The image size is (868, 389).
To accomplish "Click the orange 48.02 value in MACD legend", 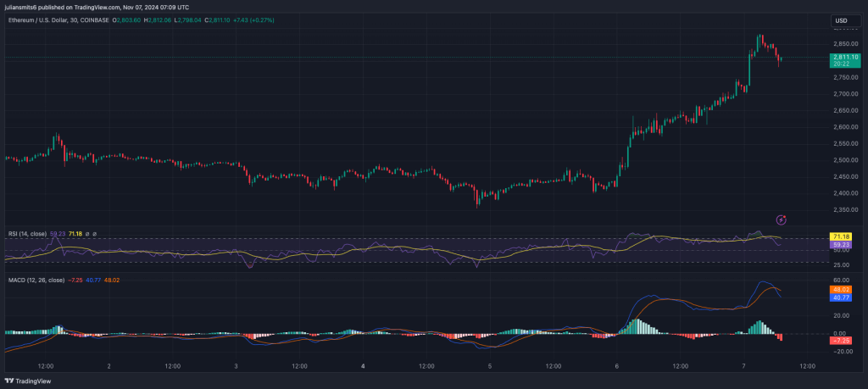I will point(112,280).
